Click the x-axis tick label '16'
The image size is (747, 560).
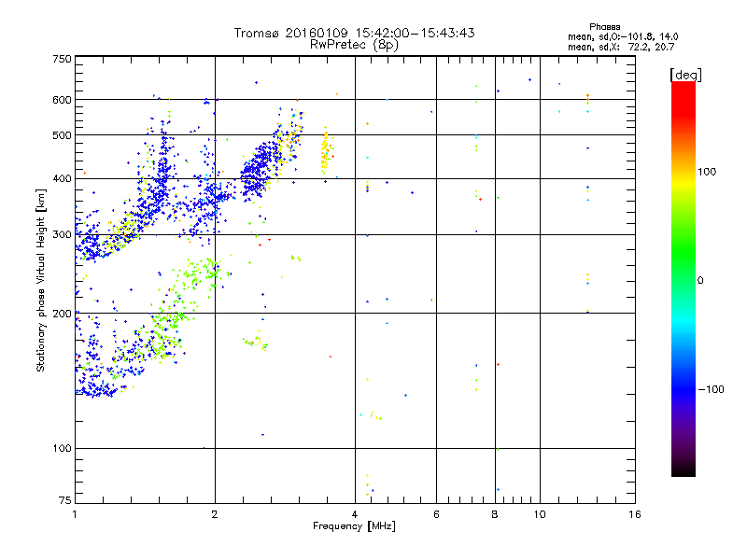(635, 514)
